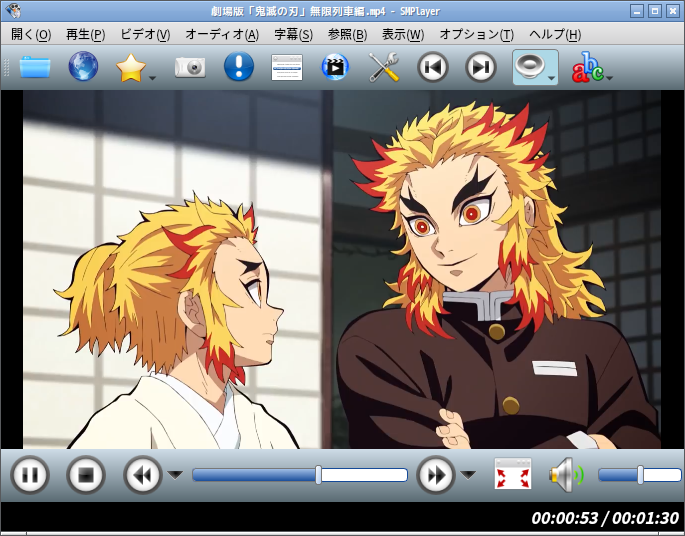Open preferences with the wrench and screwdriver icon
Image resolution: width=685 pixels, height=536 pixels.
pyautogui.click(x=384, y=67)
